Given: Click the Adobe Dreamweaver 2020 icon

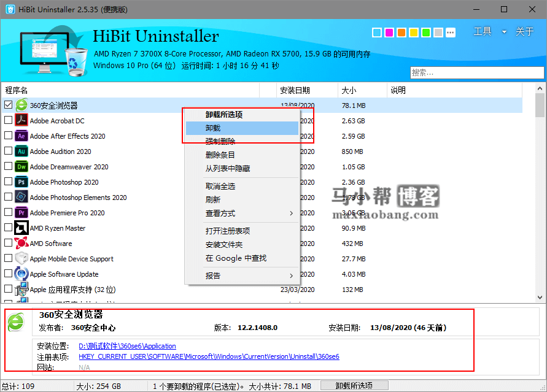Looking at the screenshot, I should (21, 166).
